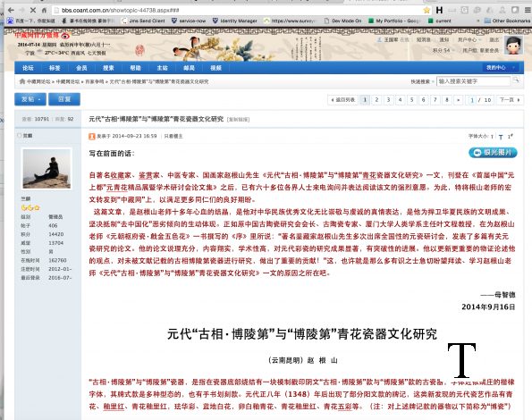Click the blue 极光图片 picture button
Image resolution: width=532 pixels, height=420 pixels.
[493, 153]
